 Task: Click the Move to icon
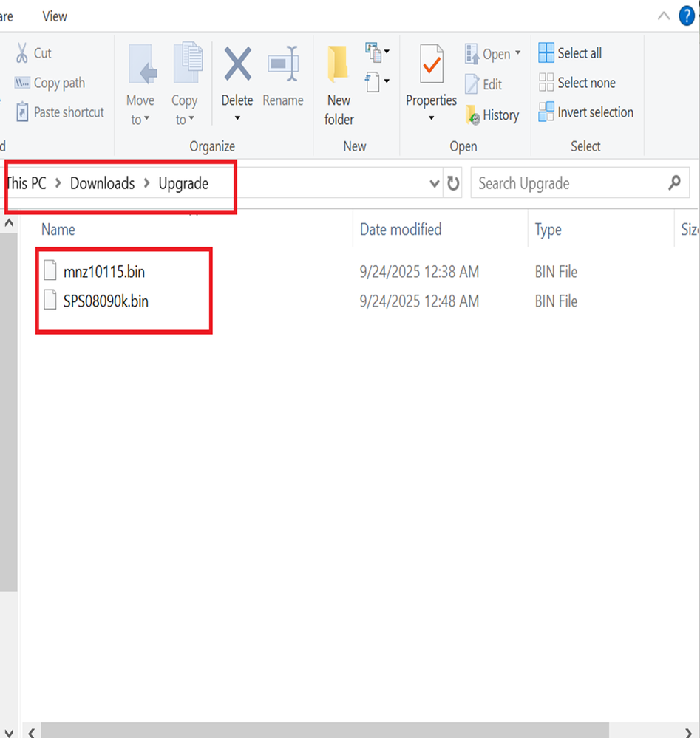point(140,66)
